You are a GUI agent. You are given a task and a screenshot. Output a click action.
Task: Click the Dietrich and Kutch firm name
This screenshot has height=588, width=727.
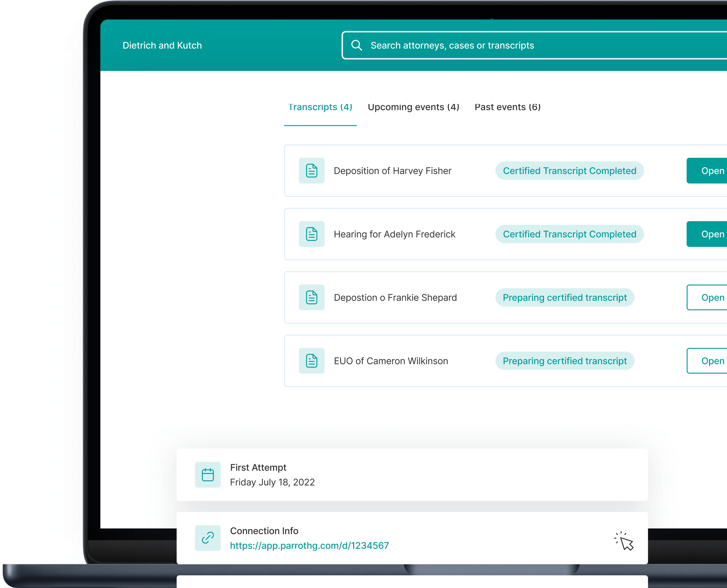click(162, 45)
